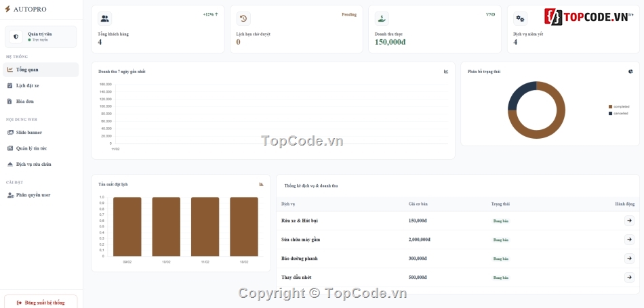Screen dimensions: 644x308
Task: Click the Rửa xe & Hút bụi service name
Action: pos(300,221)
